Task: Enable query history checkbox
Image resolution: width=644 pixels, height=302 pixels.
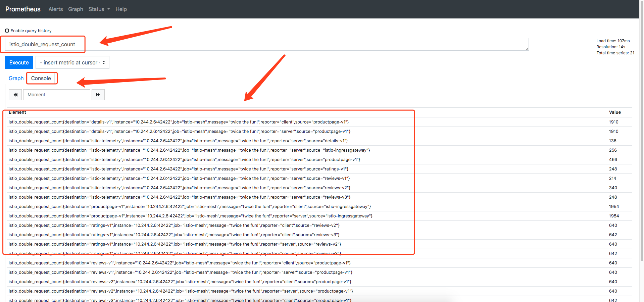Action: tap(7, 31)
